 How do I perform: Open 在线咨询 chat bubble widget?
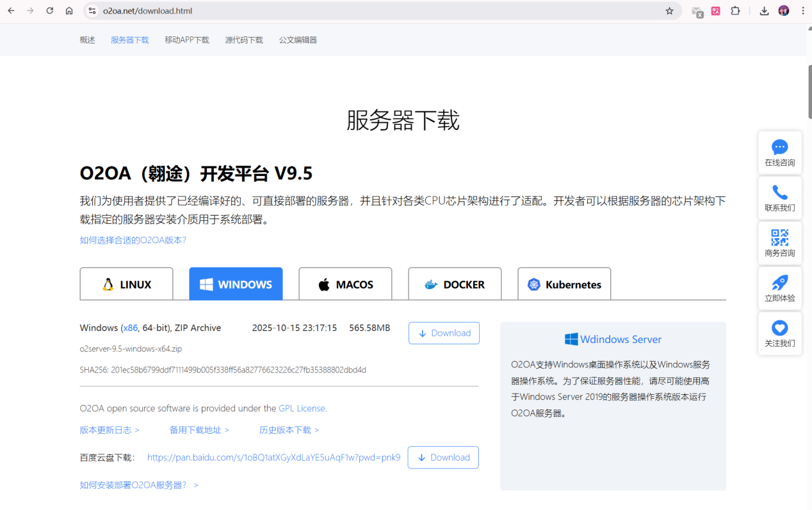tap(779, 153)
